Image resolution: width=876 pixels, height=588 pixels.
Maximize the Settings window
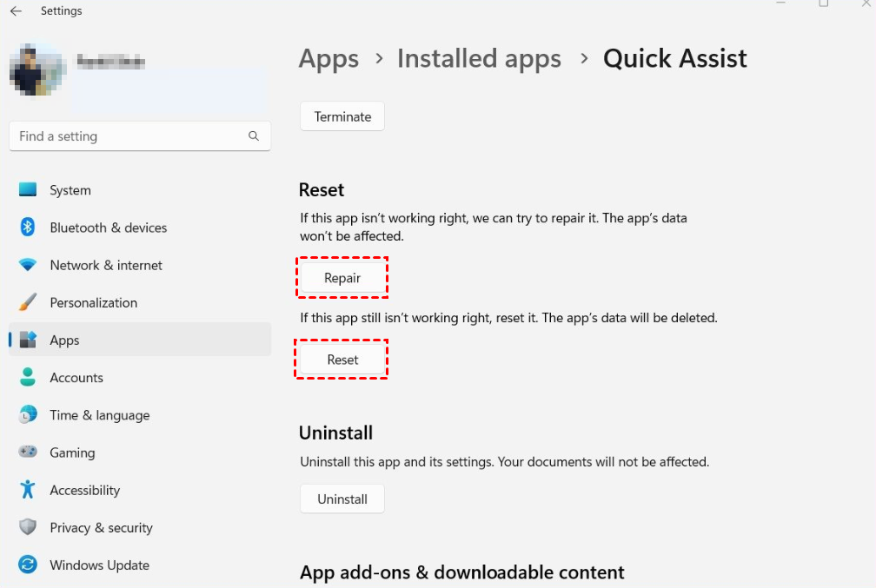pos(824,3)
